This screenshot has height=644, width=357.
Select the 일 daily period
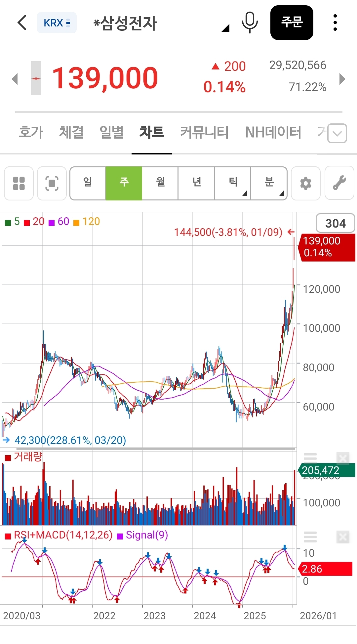point(88,183)
